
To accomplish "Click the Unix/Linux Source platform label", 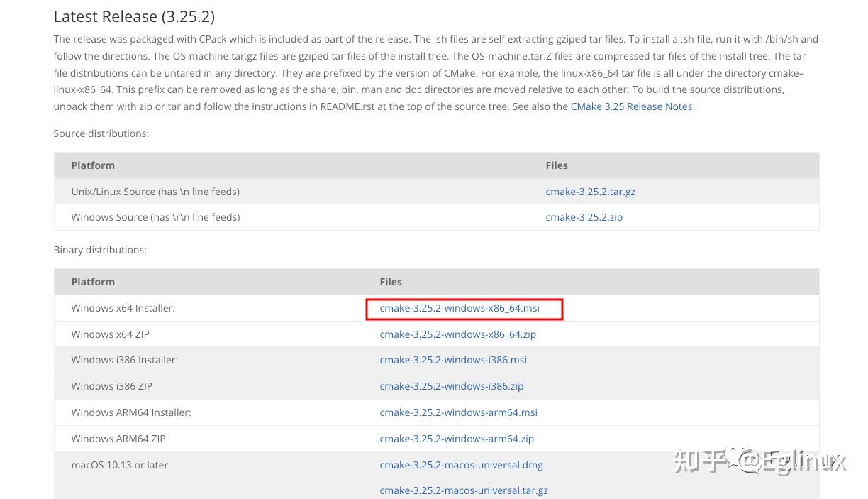I will [155, 192].
